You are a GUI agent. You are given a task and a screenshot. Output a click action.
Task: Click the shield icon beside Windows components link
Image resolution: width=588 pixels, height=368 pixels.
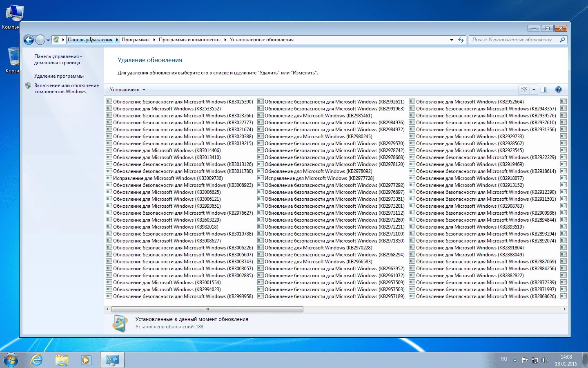(x=28, y=85)
